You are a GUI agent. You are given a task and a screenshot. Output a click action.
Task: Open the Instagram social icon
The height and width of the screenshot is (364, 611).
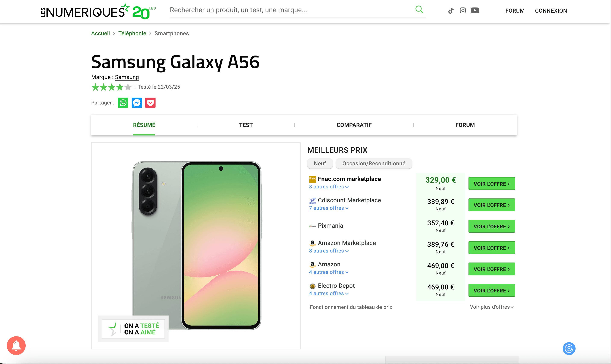(x=463, y=10)
